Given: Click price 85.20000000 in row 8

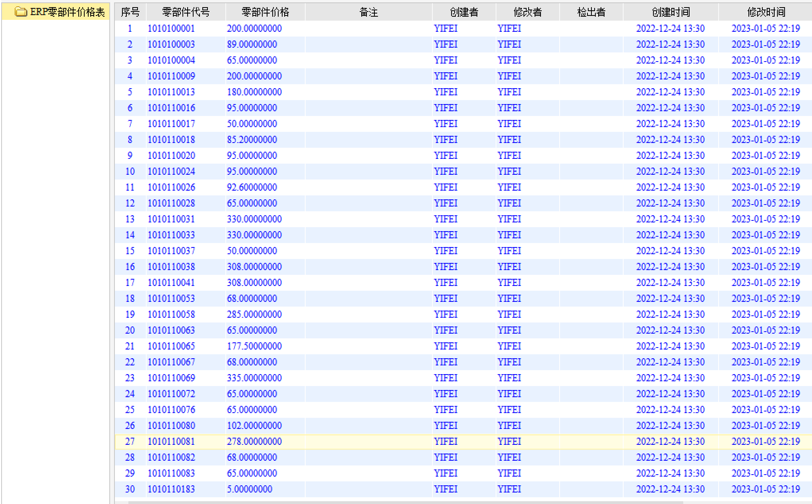Looking at the screenshot, I should coord(252,139).
